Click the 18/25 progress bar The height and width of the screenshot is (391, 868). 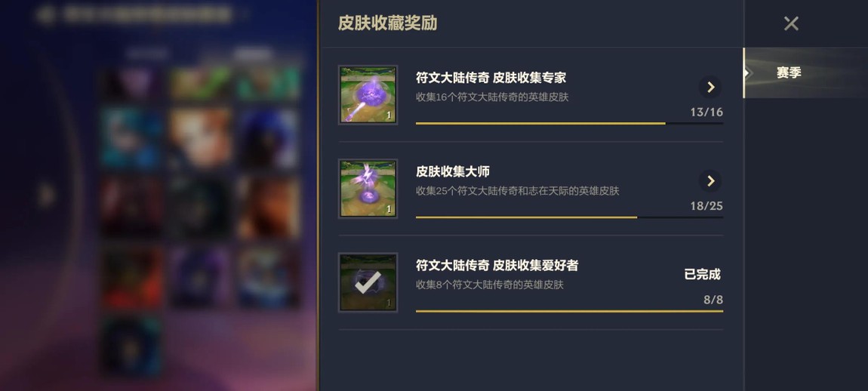(569, 217)
